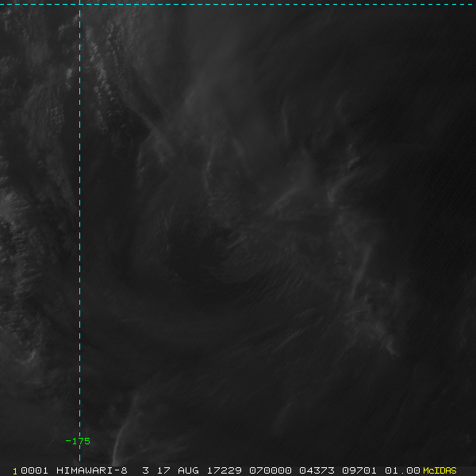The width and height of the screenshot is (476, 476).
Task: Select the yellow frame number 1
Action: click(15, 471)
